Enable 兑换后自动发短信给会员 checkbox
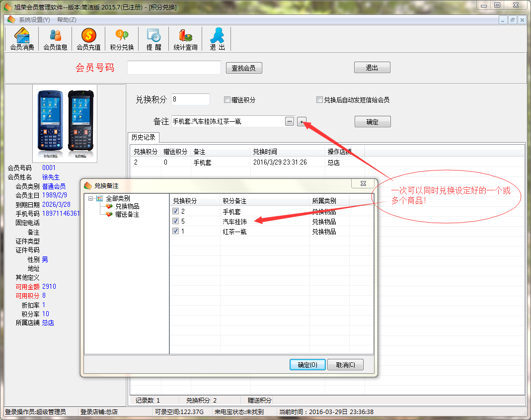This screenshot has width=531, height=420. click(319, 100)
